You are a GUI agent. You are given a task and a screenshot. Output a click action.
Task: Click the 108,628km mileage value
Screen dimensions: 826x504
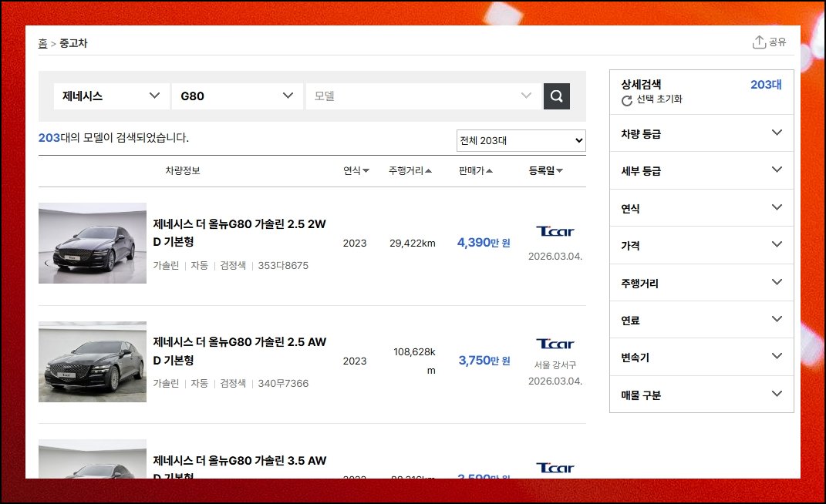point(415,361)
